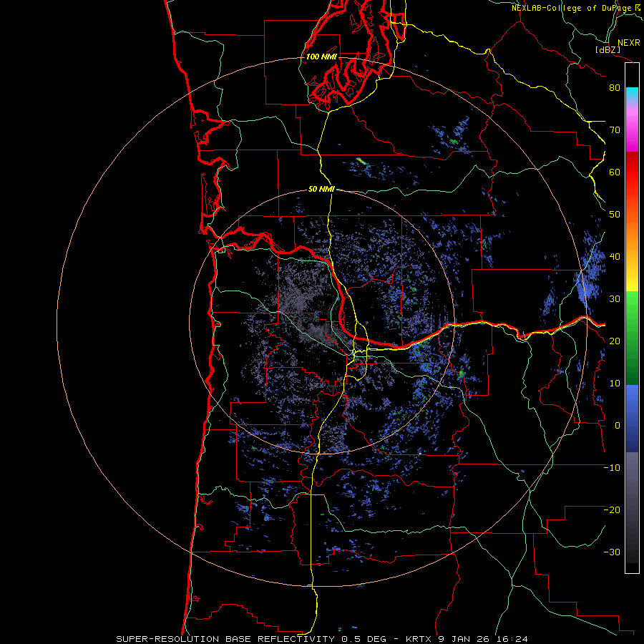Click the dBZ units label on legend
644x644 pixels.
pyautogui.click(x=608, y=49)
